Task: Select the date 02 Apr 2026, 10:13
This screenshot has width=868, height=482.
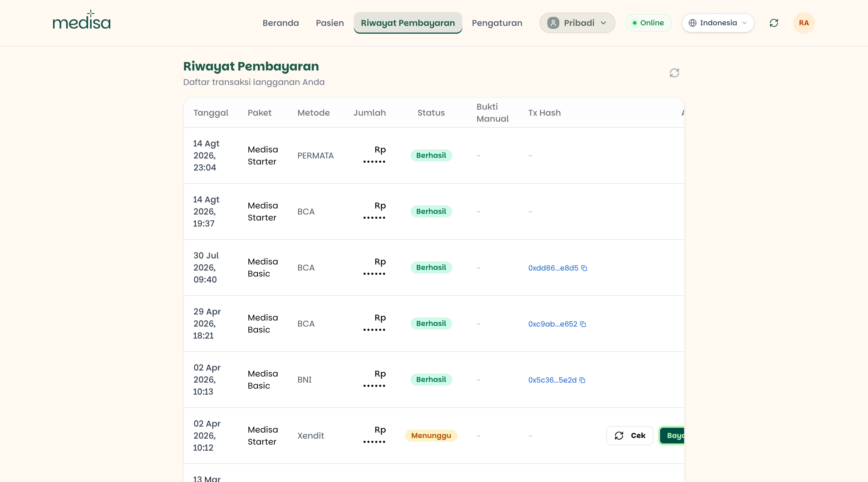Action: click(207, 379)
